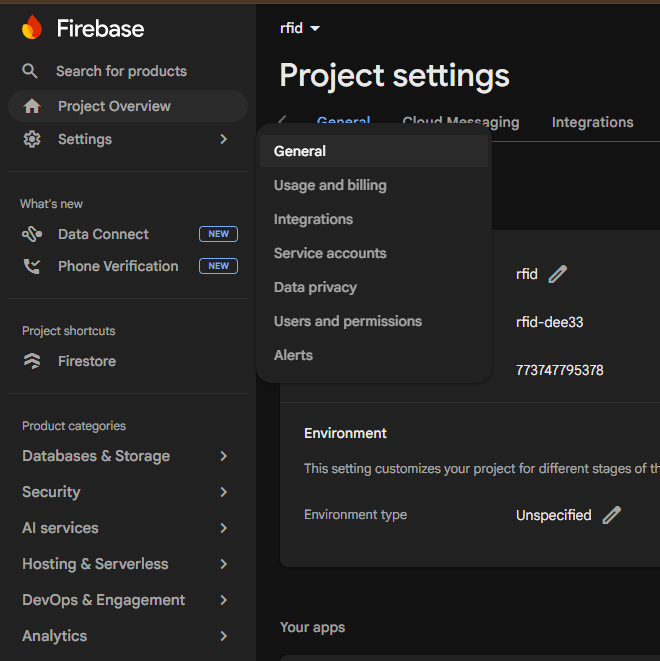Click the Settings gear icon
Screen dimensions: 660x661
(32, 139)
